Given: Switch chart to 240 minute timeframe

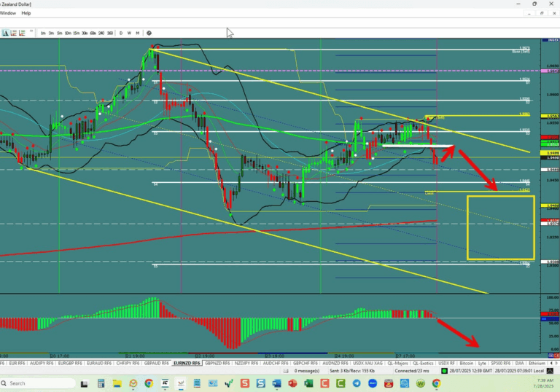Looking at the screenshot, I should [x=101, y=33].
